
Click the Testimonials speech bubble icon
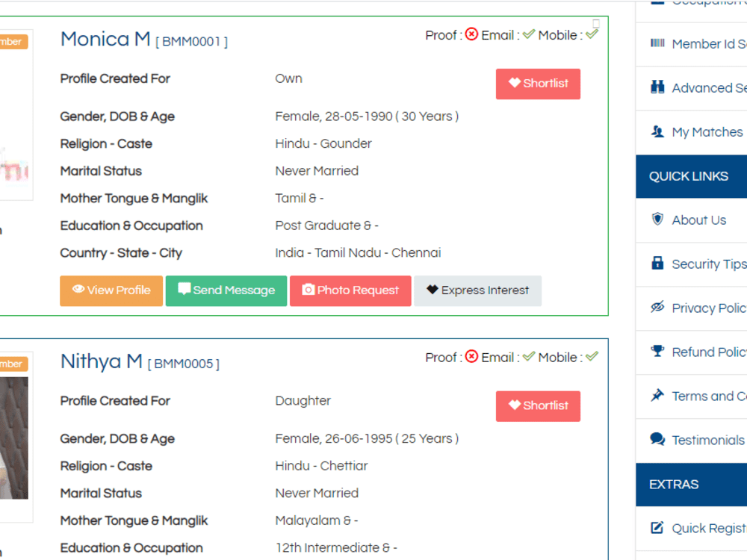pos(658,440)
